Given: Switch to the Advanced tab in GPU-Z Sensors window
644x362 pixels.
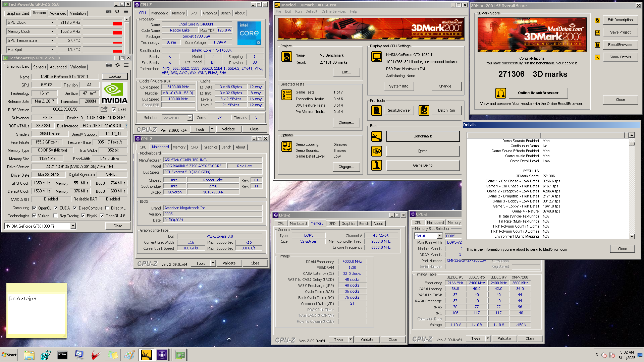Looking at the screenshot, I should tap(58, 13).
